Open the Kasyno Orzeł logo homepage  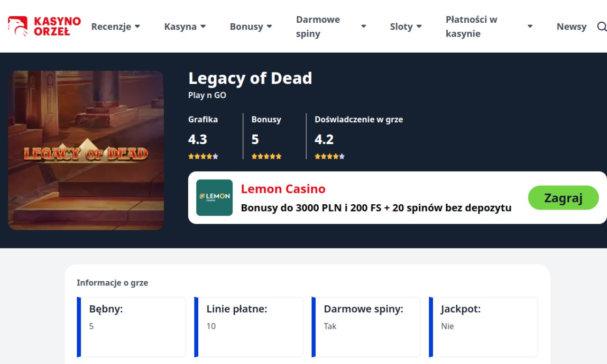[x=44, y=27]
